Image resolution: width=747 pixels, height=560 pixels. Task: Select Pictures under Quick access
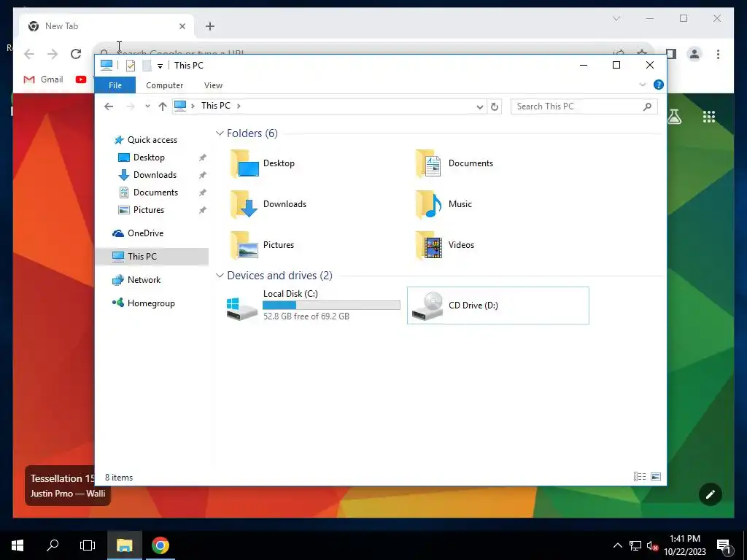click(x=148, y=211)
